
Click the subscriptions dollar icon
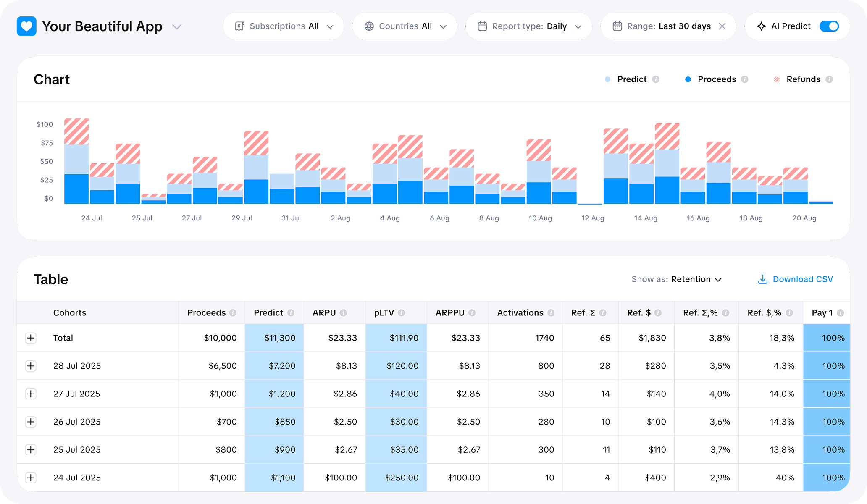(x=239, y=26)
